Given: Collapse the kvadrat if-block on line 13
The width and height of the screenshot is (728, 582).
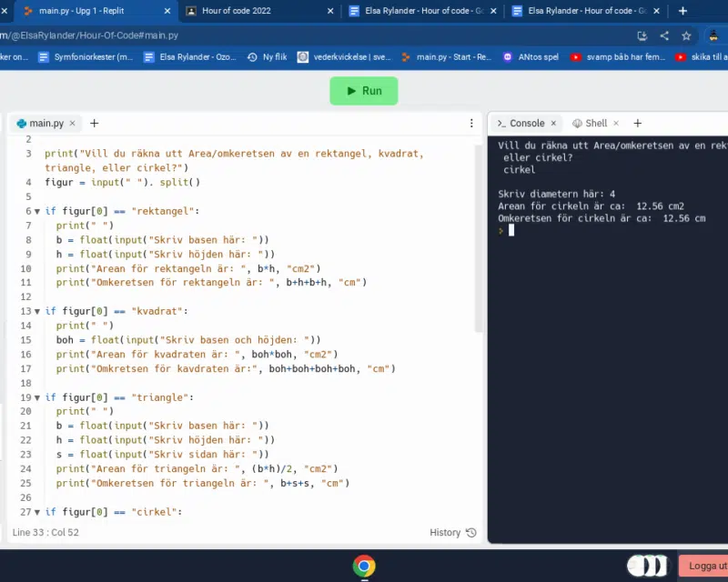Looking at the screenshot, I should (37, 311).
